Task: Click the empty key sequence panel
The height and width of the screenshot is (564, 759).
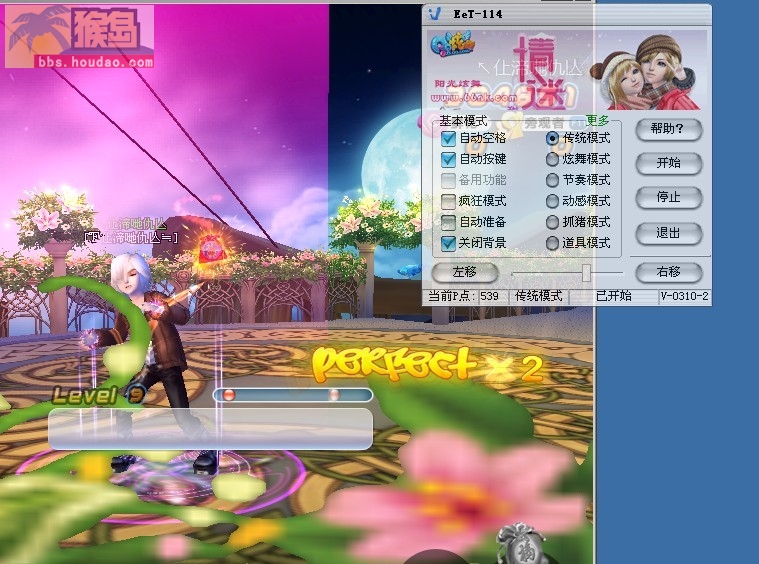Action: pyautogui.click(x=211, y=428)
